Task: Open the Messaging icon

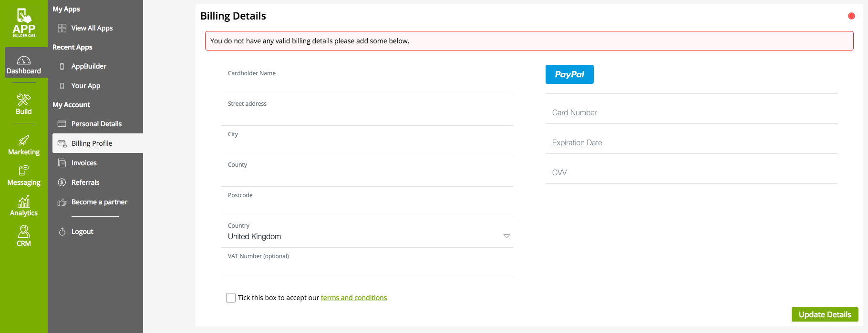Action: pos(24,171)
